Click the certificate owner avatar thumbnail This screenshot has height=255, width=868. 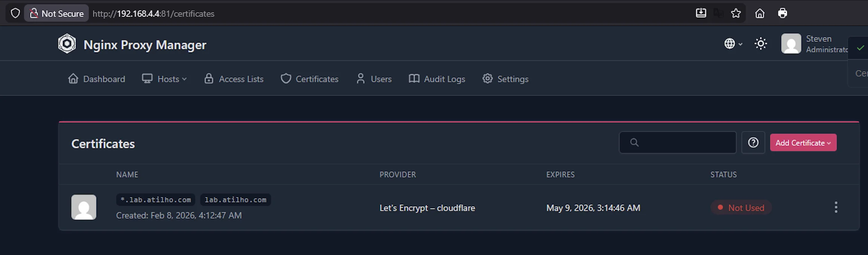point(84,207)
